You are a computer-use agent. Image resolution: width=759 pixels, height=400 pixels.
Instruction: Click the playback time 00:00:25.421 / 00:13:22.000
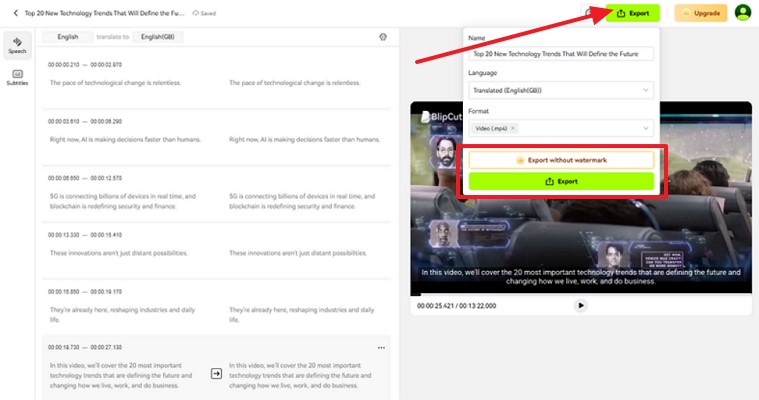tap(456, 306)
